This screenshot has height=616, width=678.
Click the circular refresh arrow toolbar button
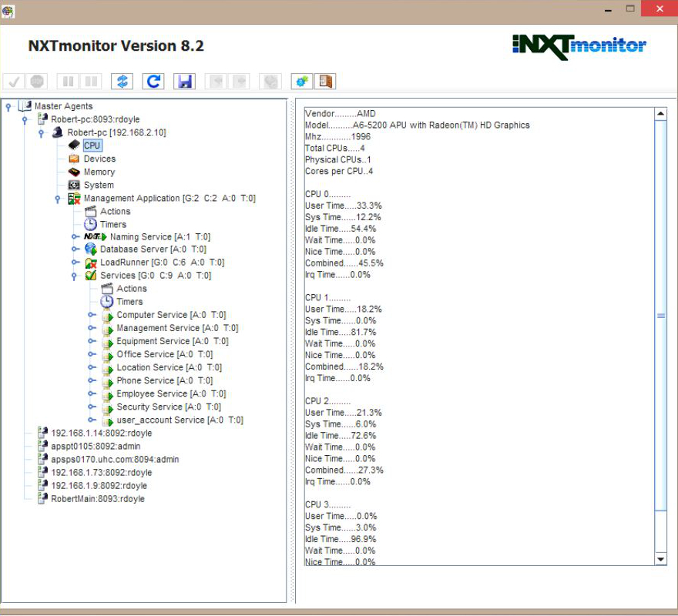point(153,82)
